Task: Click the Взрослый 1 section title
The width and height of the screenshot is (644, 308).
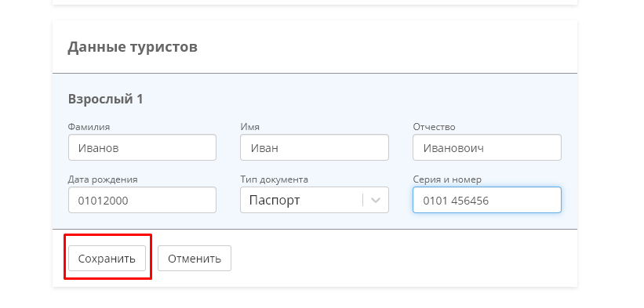Action: pos(105,100)
